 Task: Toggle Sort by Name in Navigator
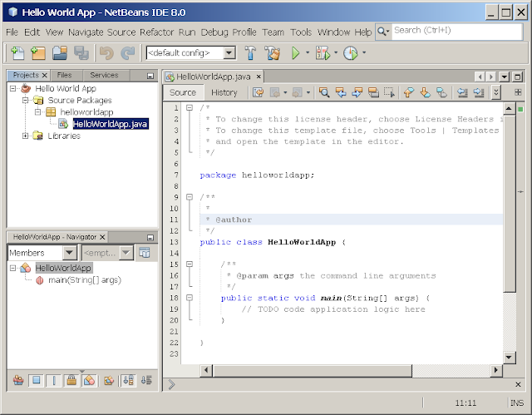coord(128,380)
